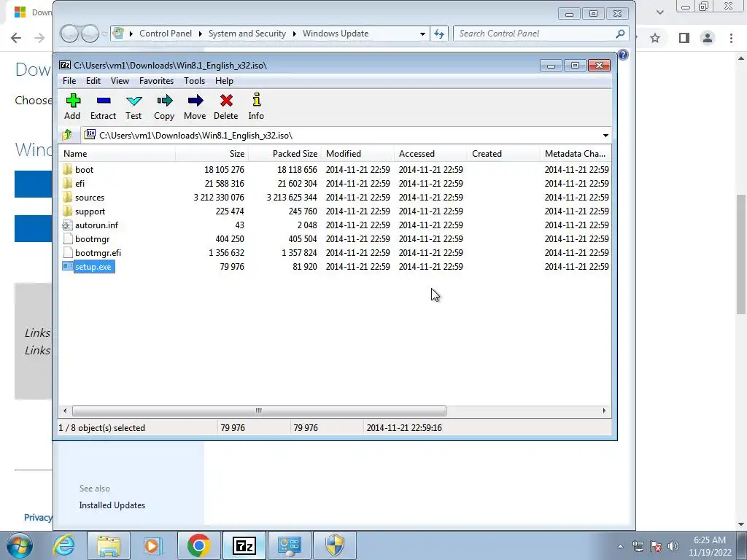Bookmark page with Chrome star icon
This screenshot has height=560, width=747.
click(655, 38)
